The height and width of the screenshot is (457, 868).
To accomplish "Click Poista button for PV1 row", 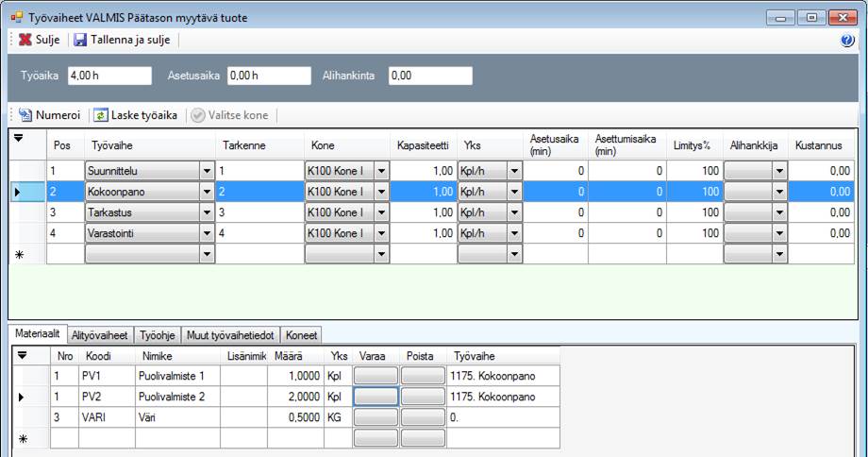I will [423, 376].
